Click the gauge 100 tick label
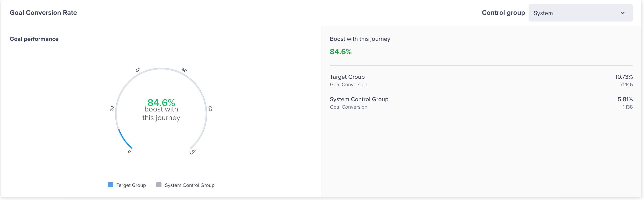Image resolution: width=644 pixels, height=200 pixels. click(193, 152)
